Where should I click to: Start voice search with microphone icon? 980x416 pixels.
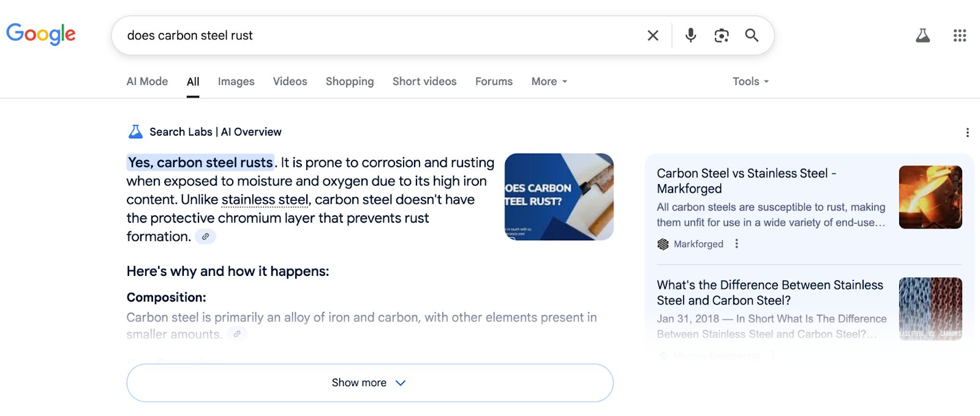pyautogui.click(x=690, y=35)
